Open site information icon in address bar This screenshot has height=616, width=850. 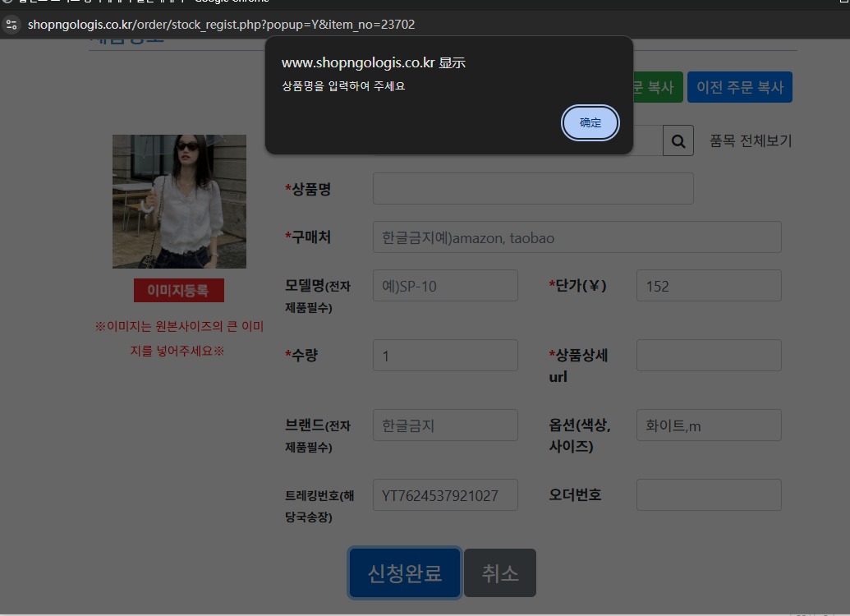coord(11,25)
